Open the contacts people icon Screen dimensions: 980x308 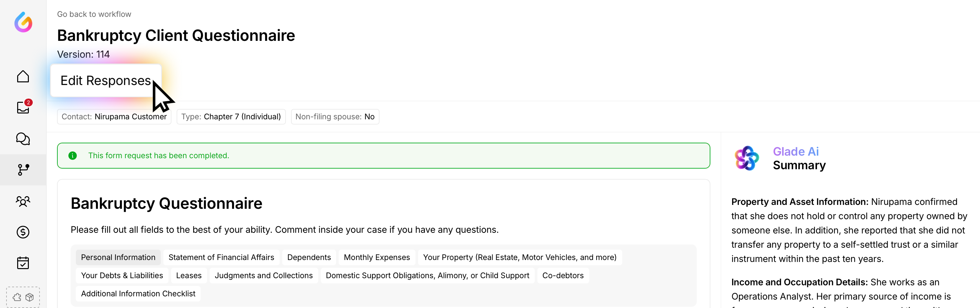point(23,201)
